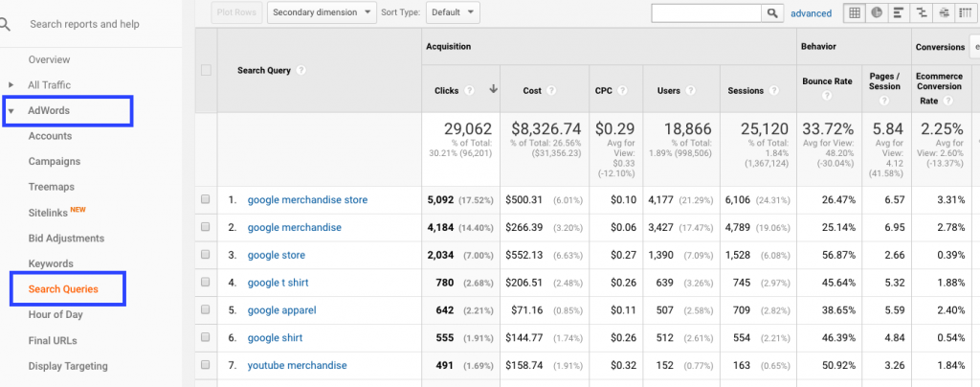
Task: Open Final URLs report
Action: coord(53,341)
